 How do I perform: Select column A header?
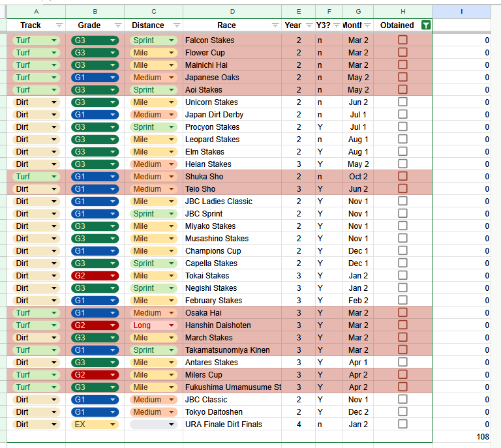(37, 12)
